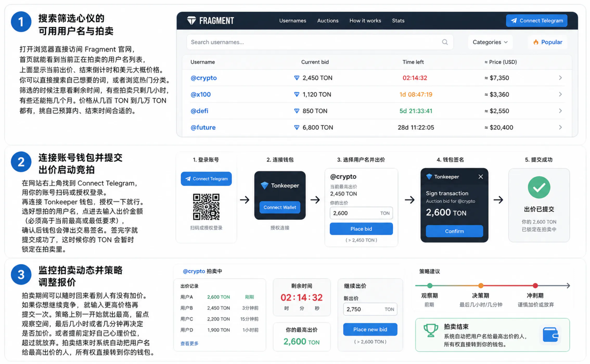Click the Username column header

[x=203, y=62]
